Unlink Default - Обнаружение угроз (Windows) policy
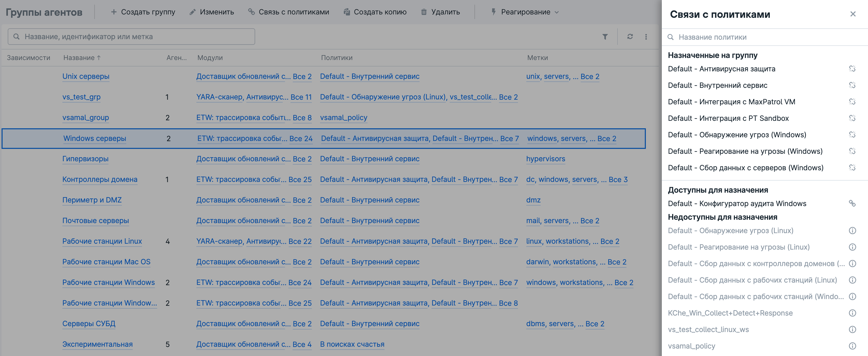Image resolution: width=868 pixels, height=356 pixels. pyautogui.click(x=852, y=135)
